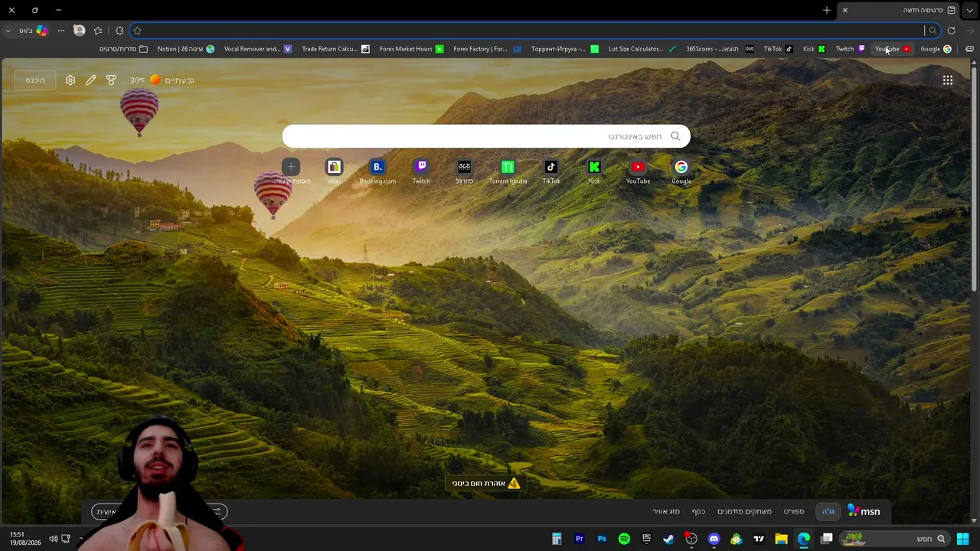The height and width of the screenshot is (551, 980).
Task: Open Discord from the taskbar
Action: click(x=714, y=539)
